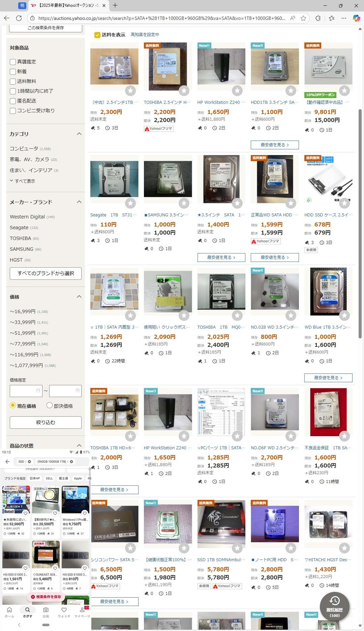The height and width of the screenshot is (631, 364).
Task: Open 閲覧履歴 browsing history round button
Action: [x=334, y=607]
